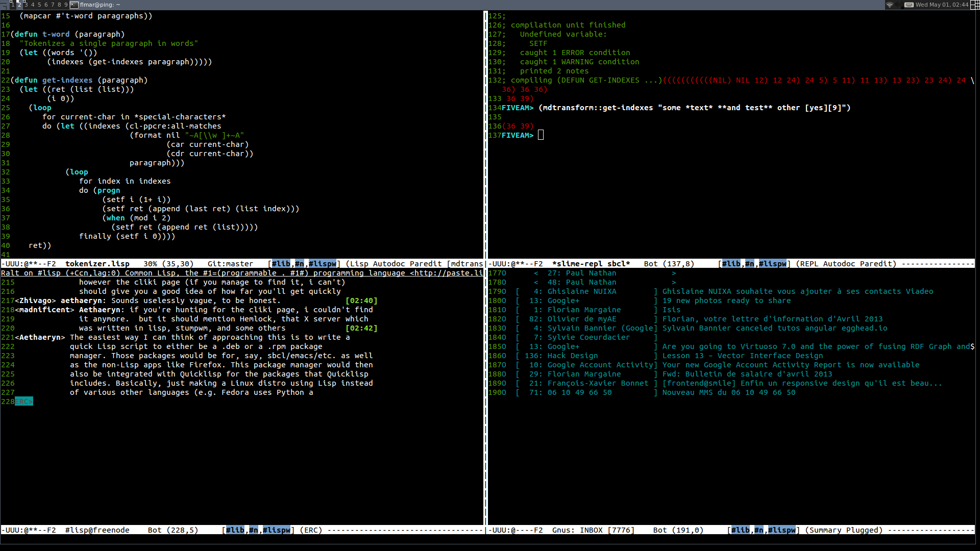Select the Hack Design Lesson 13 message
The image size is (980, 551).
pos(669,356)
